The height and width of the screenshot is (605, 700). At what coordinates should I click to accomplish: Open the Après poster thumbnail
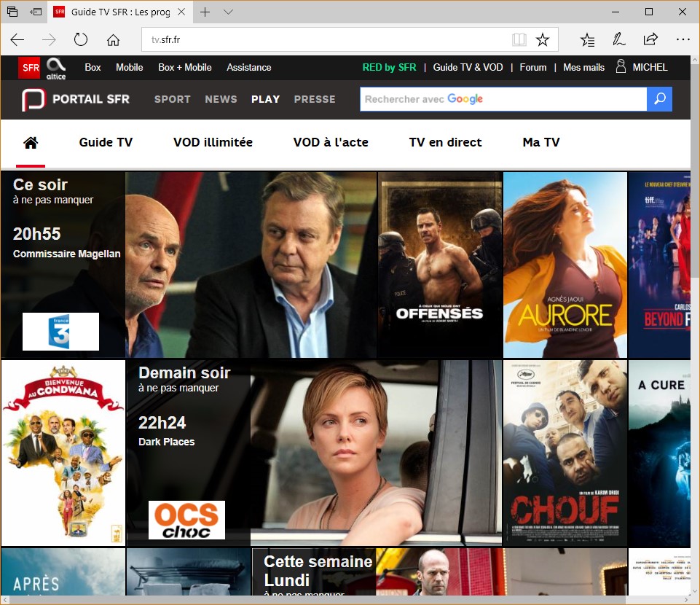coord(63,572)
